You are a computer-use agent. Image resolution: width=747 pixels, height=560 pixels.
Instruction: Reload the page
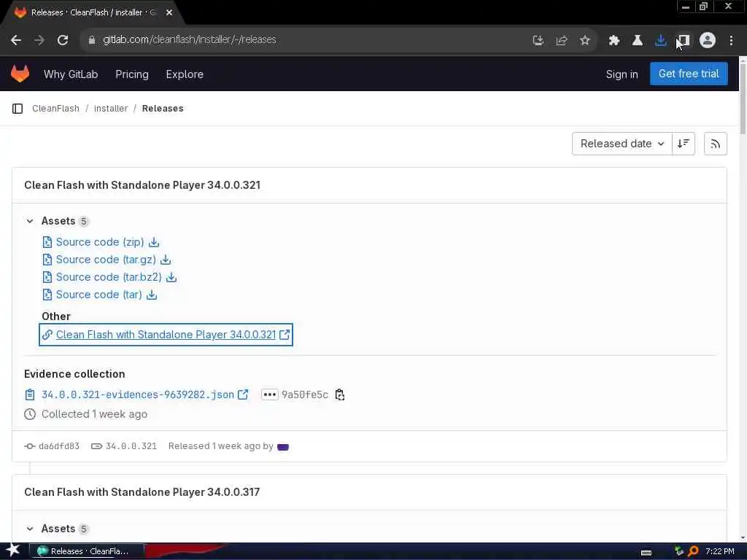click(x=63, y=40)
